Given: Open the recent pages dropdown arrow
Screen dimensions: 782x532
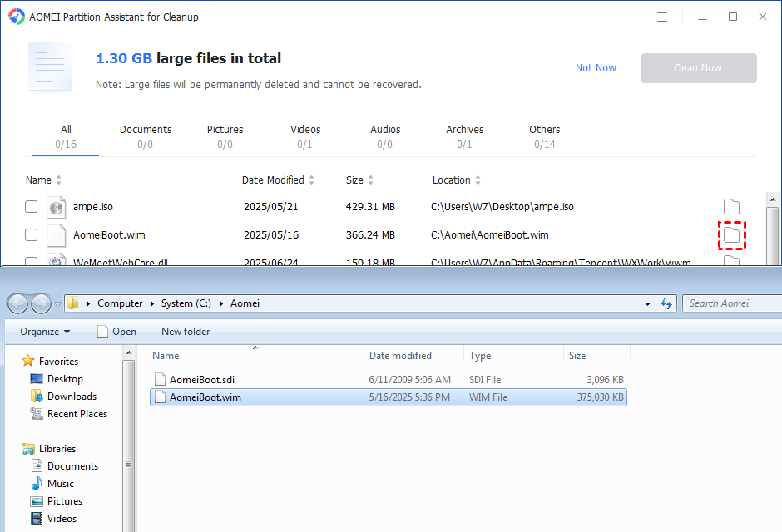Looking at the screenshot, I should click(x=57, y=303).
